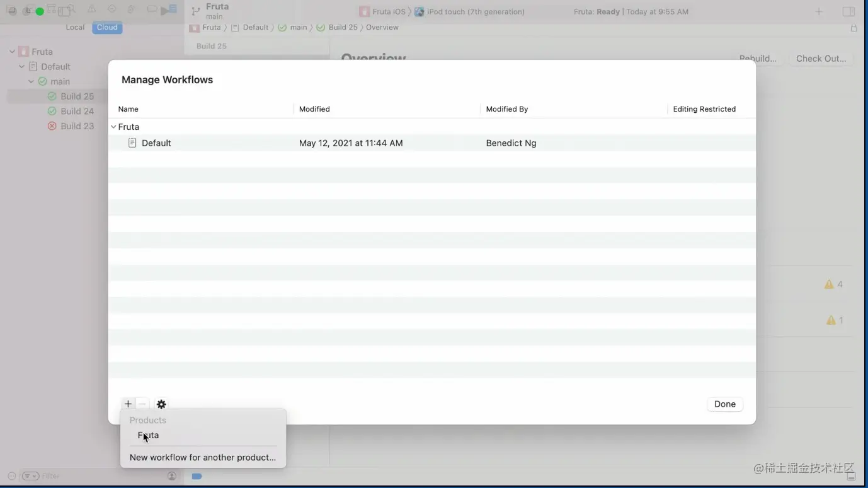The height and width of the screenshot is (488, 868).
Task: Collapse the Default workflow in the sidebar
Action: click(21, 66)
